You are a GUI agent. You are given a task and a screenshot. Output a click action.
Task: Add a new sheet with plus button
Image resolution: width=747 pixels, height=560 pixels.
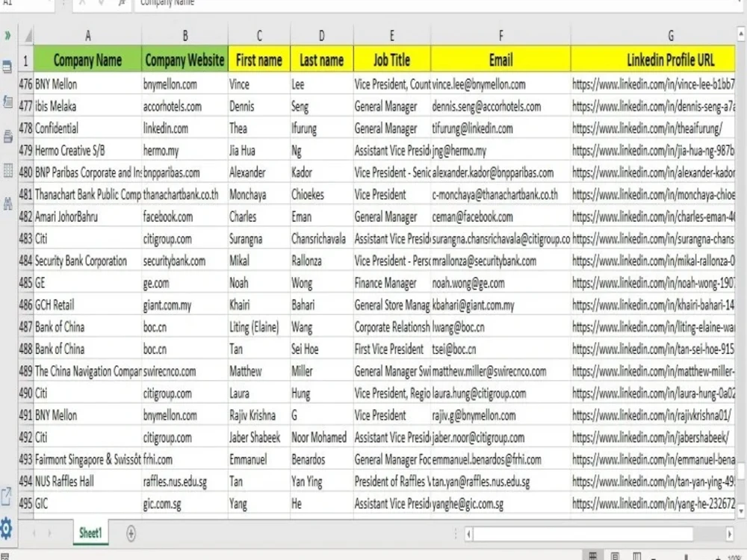click(131, 533)
